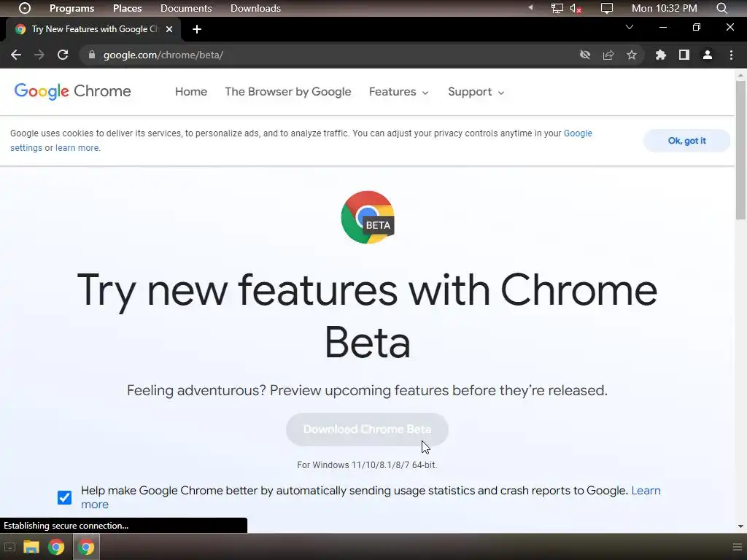
Task: Click the Google Chrome logo
Action: click(72, 91)
